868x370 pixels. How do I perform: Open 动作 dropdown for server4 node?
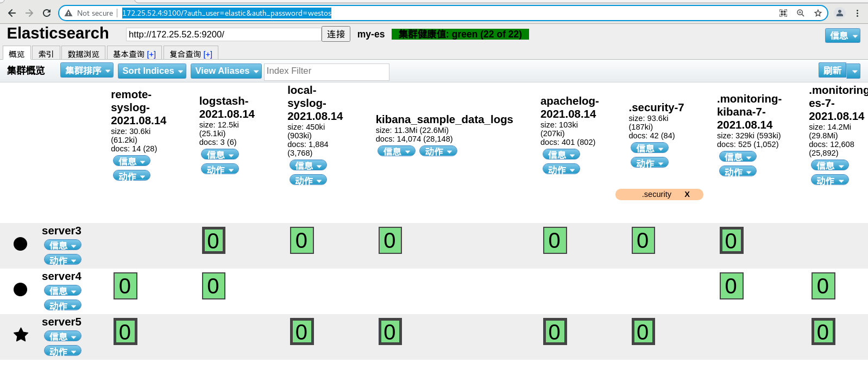pyautogui.click(x=62, y=305)
